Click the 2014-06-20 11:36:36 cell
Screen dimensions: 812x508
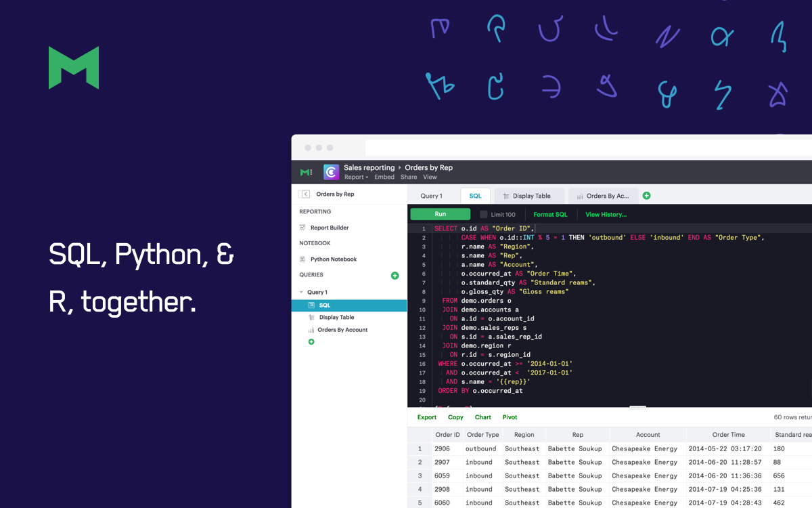tap(728, 475)
